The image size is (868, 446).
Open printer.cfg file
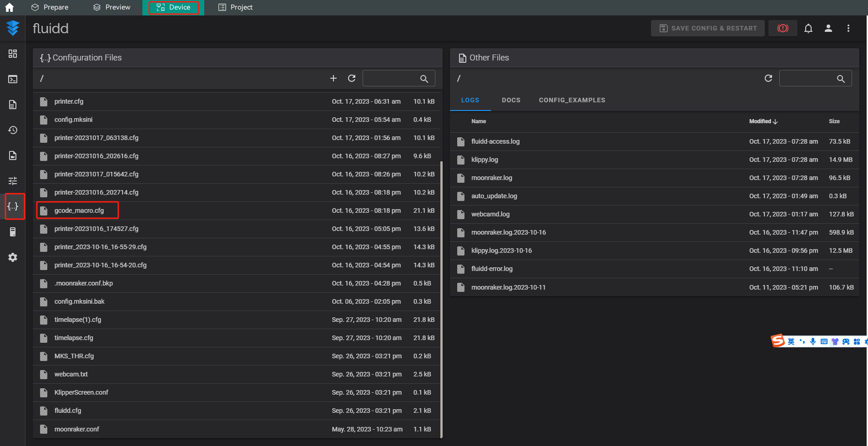237,101
